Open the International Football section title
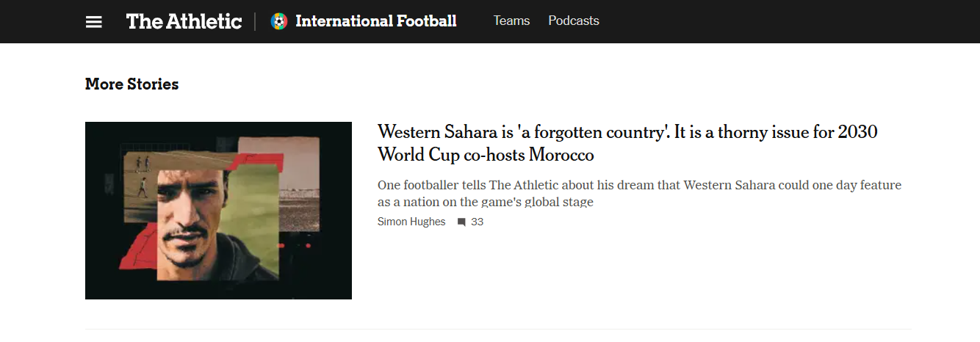 375,21
